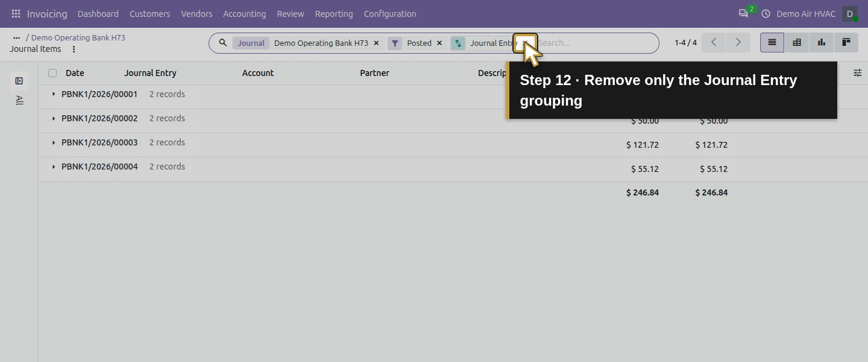Image resolution: width=868 pixels, height=362 pixels.
Task: Open the Configuration menu
Action: tap(390, 13)
